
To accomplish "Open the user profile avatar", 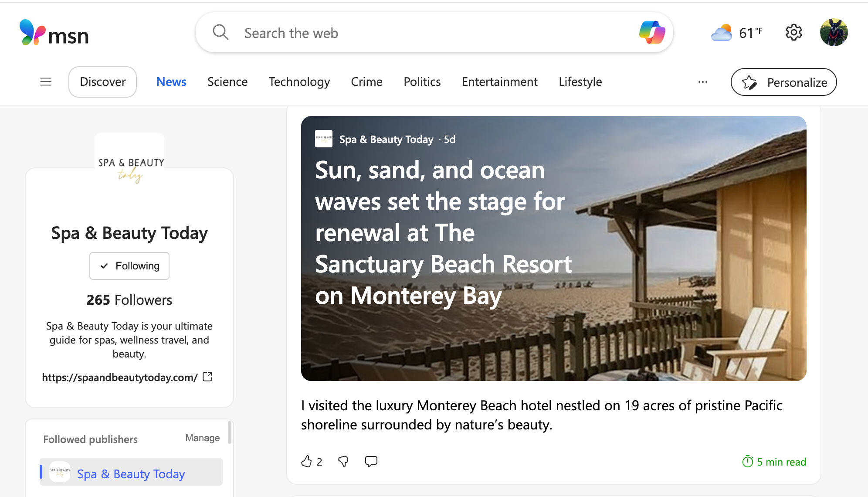I will tap(833, 32).
